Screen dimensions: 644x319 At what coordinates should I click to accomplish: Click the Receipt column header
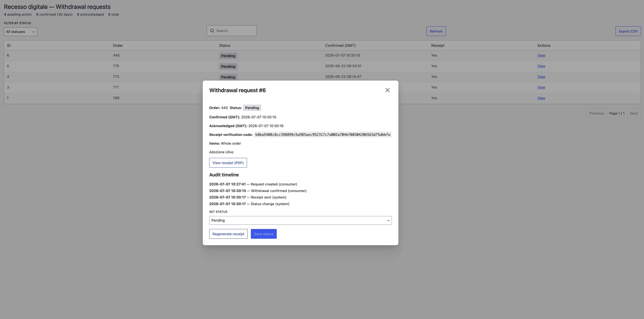(x=438, y=45)
